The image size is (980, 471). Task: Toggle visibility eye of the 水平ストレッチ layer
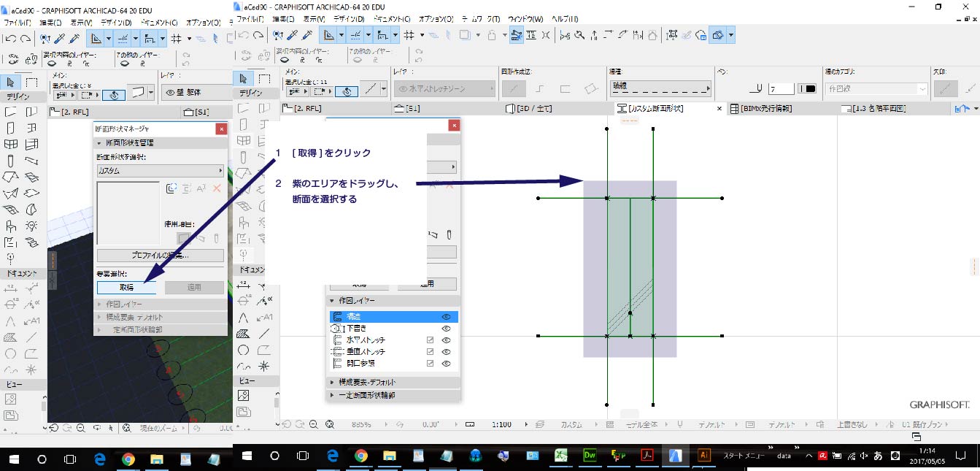click(447, 340)
